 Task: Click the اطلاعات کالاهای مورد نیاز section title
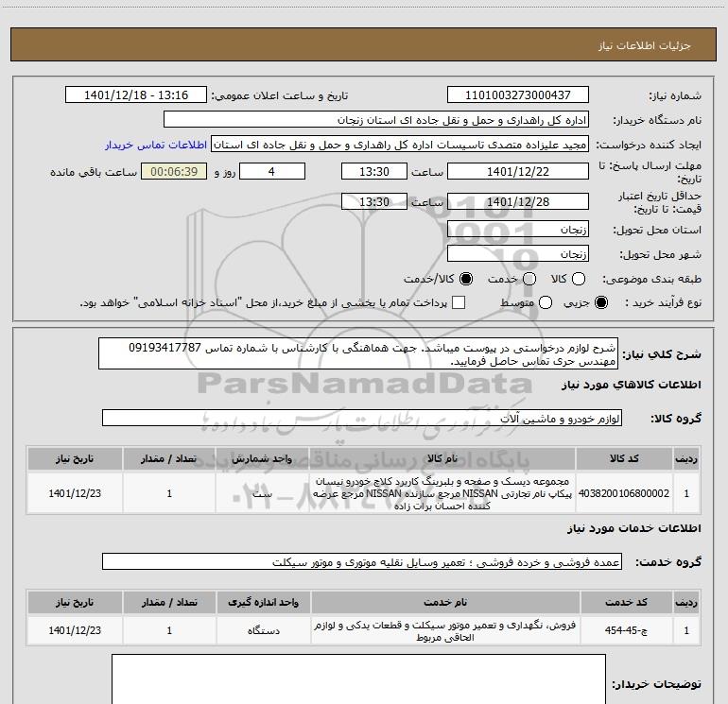pos(631,385)
